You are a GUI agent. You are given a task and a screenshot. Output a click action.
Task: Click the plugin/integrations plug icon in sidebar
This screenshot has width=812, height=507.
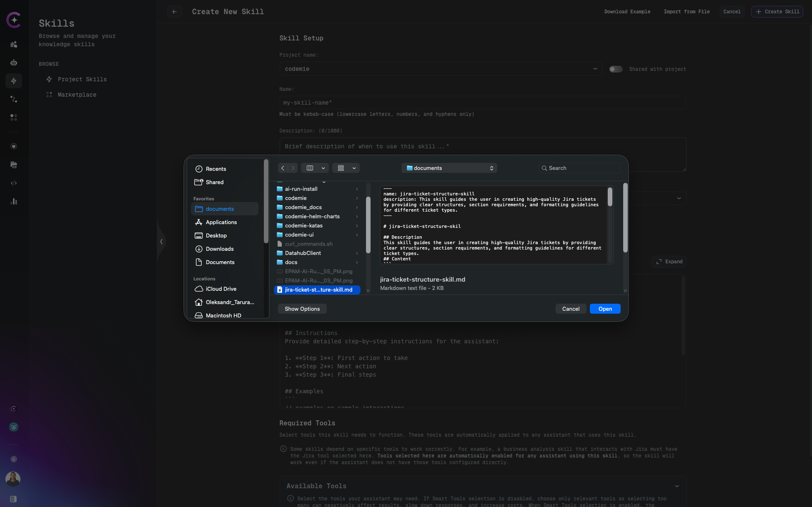coord(13,146)
